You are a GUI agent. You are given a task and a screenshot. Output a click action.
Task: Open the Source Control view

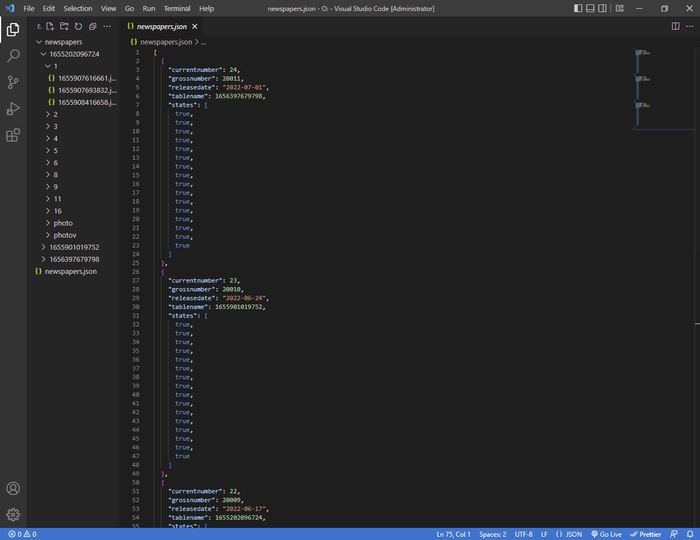[13, 82]
